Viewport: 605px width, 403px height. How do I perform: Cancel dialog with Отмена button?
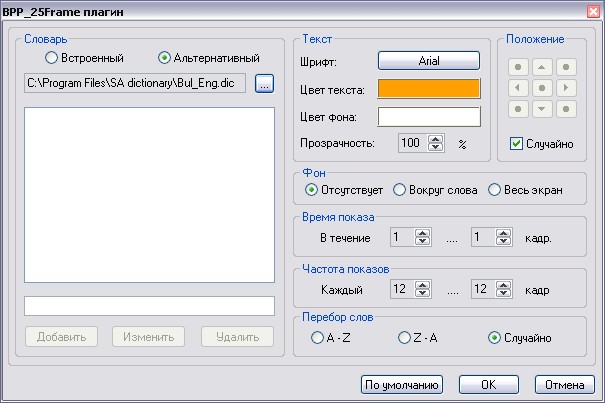tap(564, 384)
